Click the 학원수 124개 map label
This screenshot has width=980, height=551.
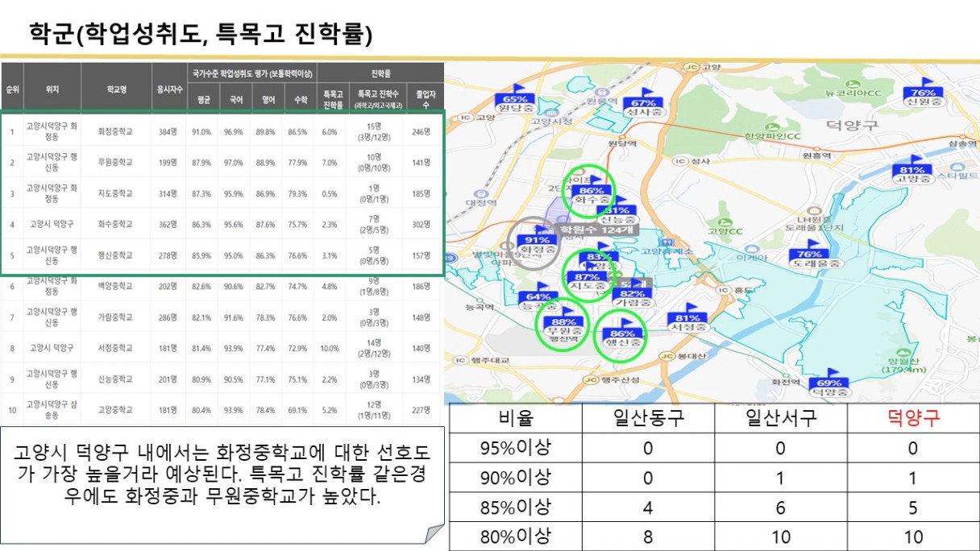click(x=598, y=230)
